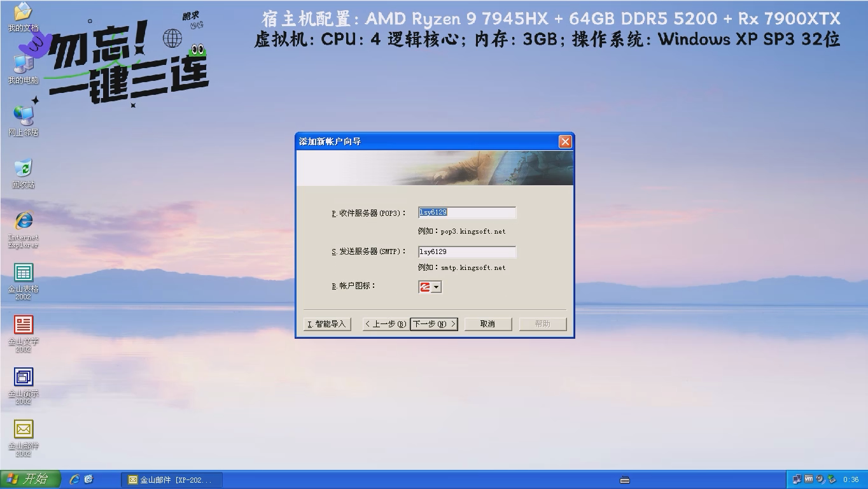Click the system clock showing 0:36
This screenshot has width=868, height=489.
[x=851, y=479]
